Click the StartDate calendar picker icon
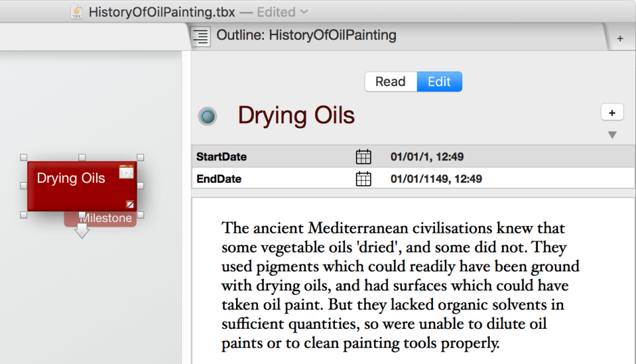 point(363,157)
